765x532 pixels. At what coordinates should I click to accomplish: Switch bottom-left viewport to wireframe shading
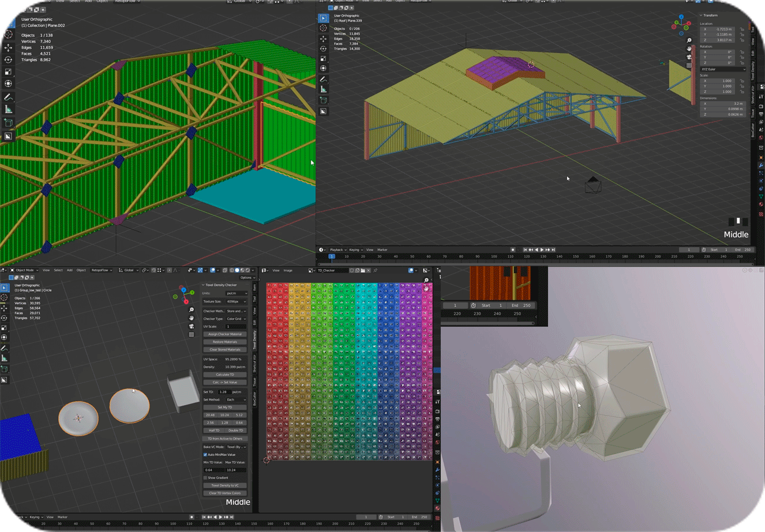pyautogui.click(x=232, y=270)
